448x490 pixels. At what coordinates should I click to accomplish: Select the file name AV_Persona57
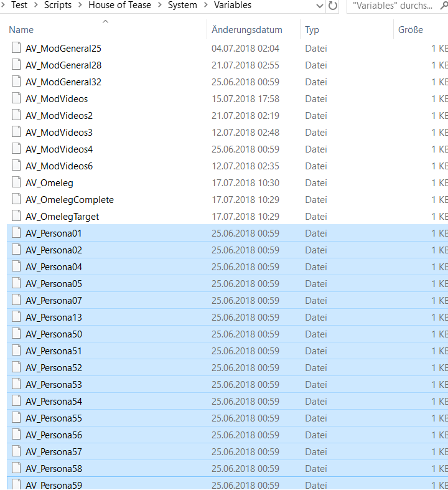click(54, 452)
